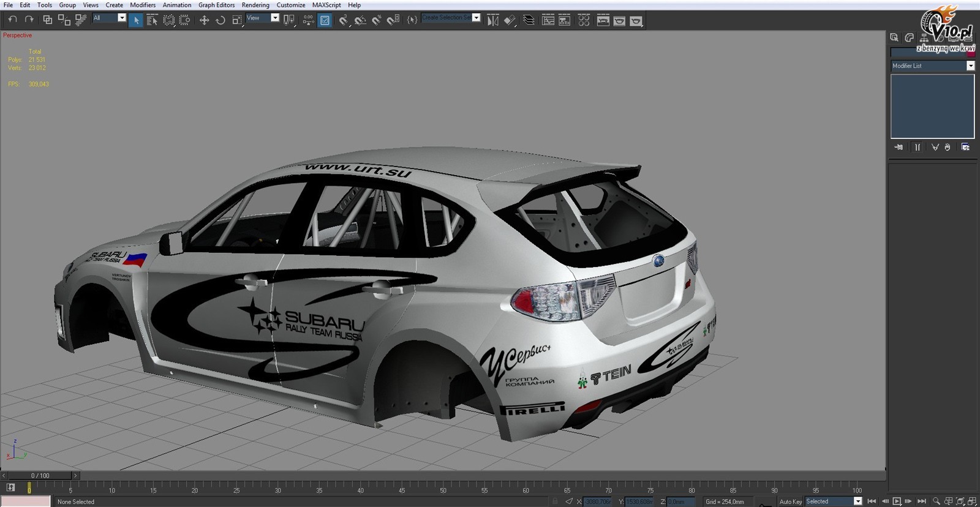980x507 pixels.
Task: Open the Material Editor icon
Action: (584, 20)
